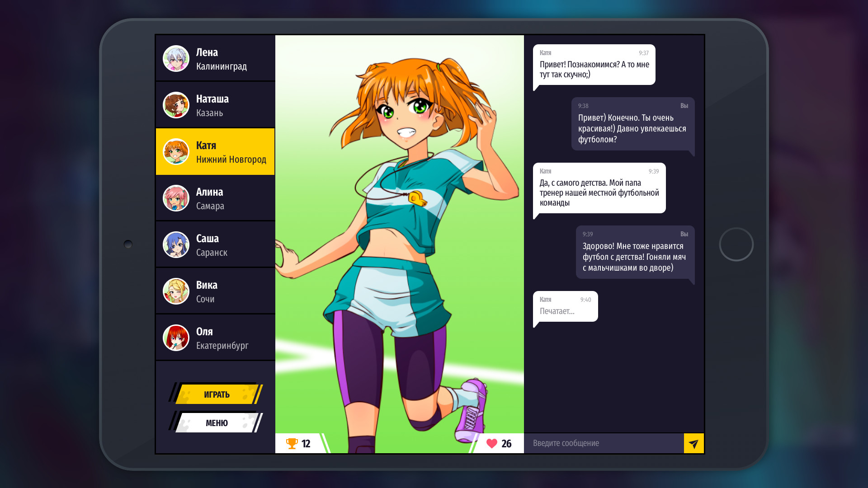Click the Печатает... typing indicator bubble
The width and height of the screenshot is (868, 488).
(565, 307)
